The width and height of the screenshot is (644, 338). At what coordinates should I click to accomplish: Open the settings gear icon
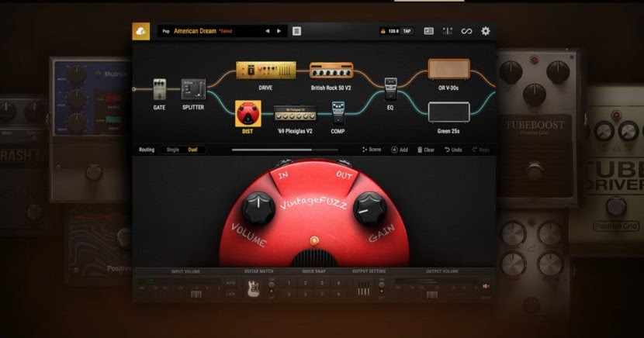point(486,31)
